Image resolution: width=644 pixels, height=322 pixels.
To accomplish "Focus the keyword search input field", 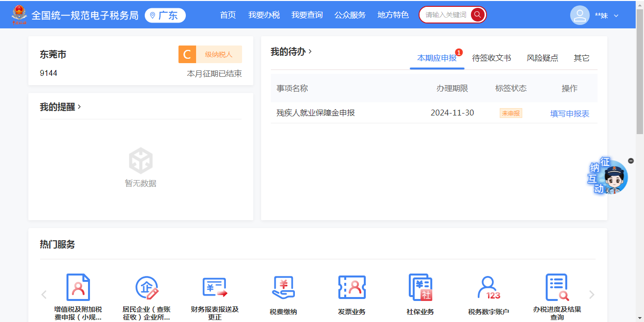I will pyautogui.click(x=445, y=15).
